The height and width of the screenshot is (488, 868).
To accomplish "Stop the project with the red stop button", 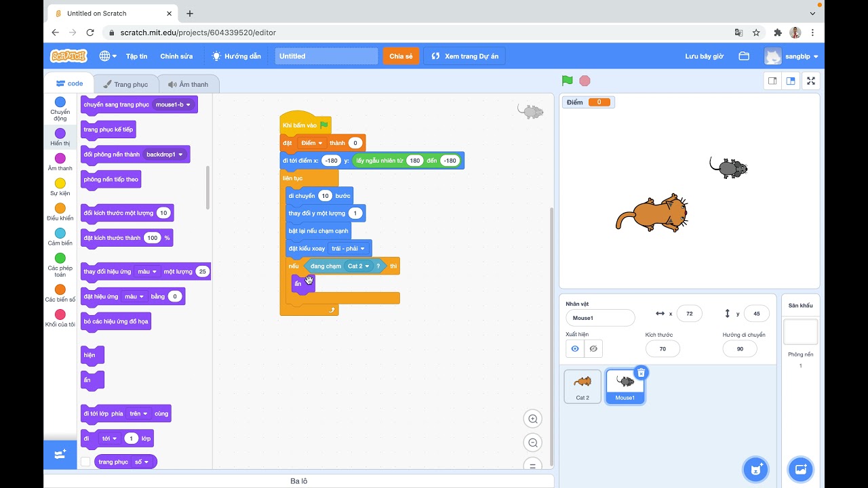I will [585, 81].
